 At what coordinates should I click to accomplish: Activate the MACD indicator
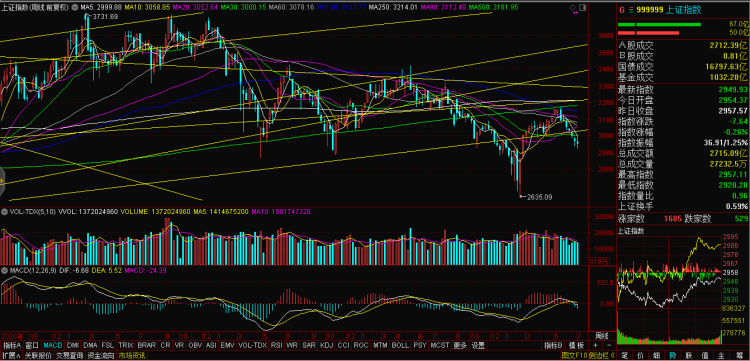[53, 345]
